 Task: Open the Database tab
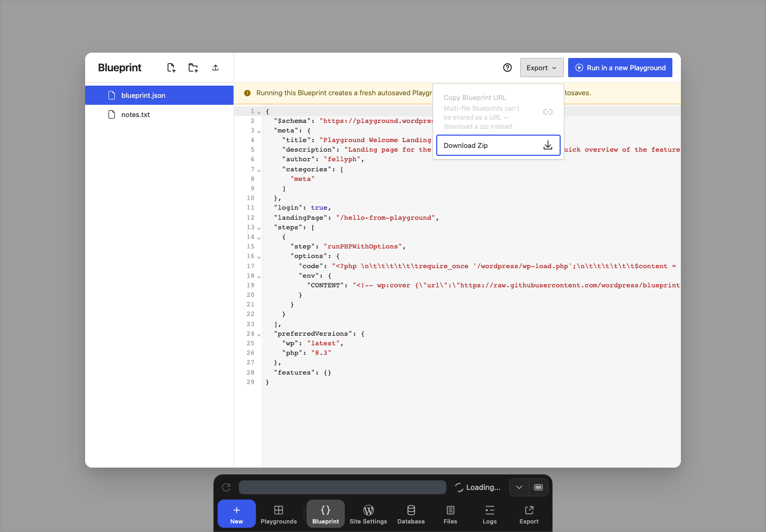411,514
